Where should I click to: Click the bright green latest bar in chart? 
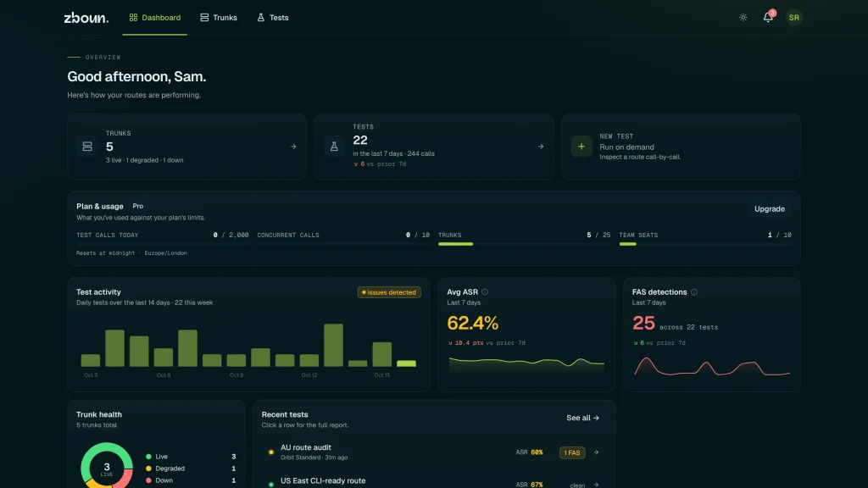(406, 363)
